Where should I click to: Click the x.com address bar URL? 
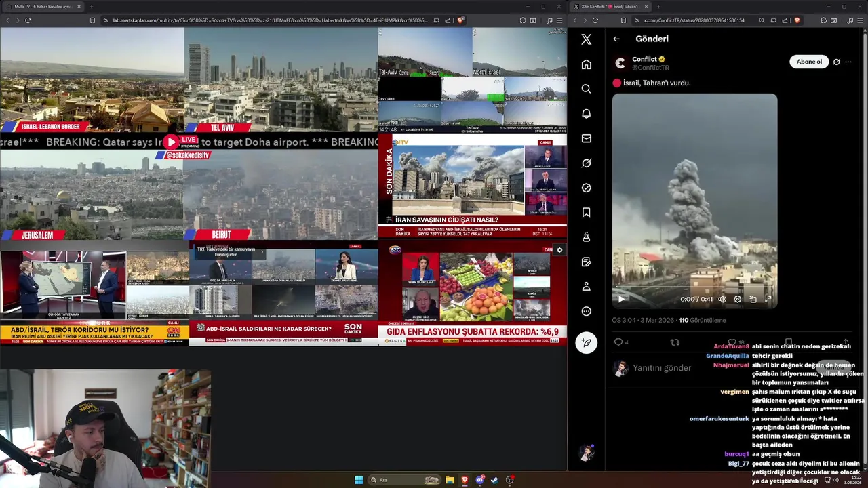[694, 20]
